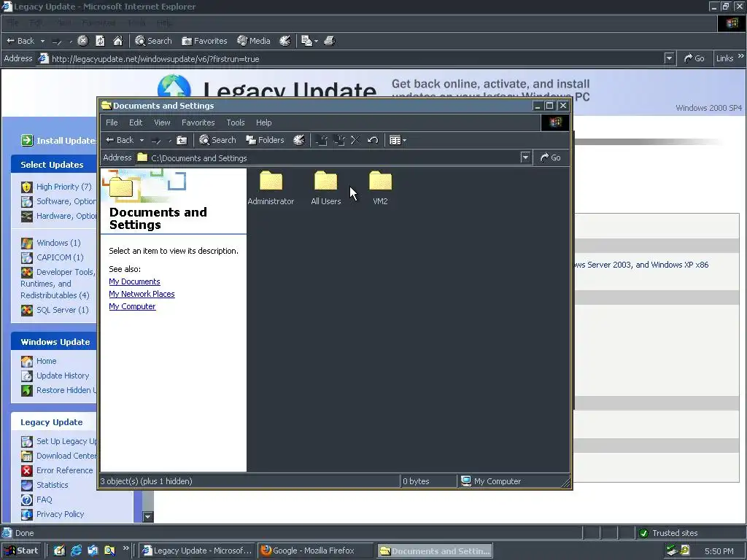Screen dimensions: 747x560
Task: Click Refresh icon in Internet Explorer
Action: point(100,41)
